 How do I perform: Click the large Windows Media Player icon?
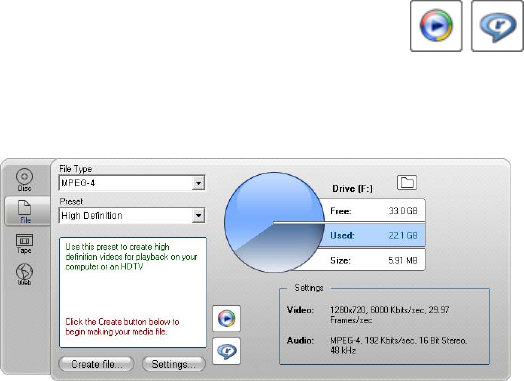[436, 26]
